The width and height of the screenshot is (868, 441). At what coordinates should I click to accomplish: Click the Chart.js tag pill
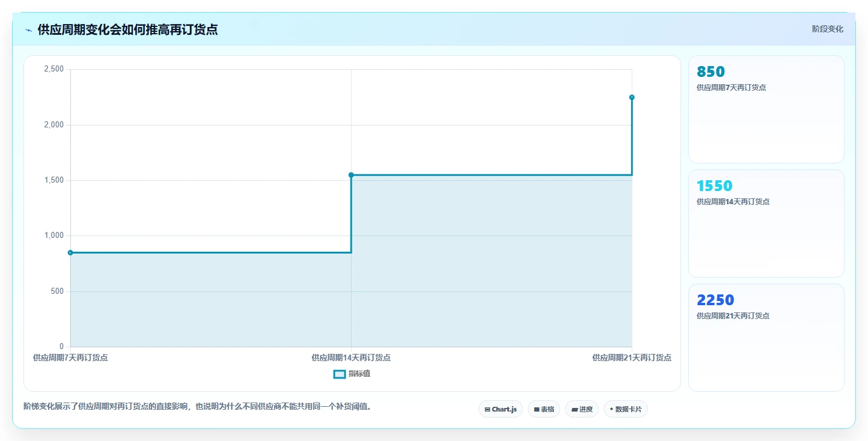tap(501, 409)
